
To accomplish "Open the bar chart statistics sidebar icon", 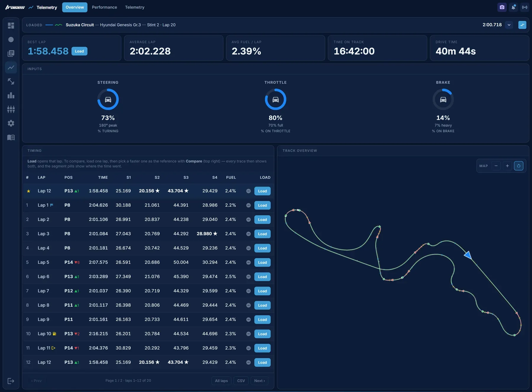I will click(x=11, y=95).
